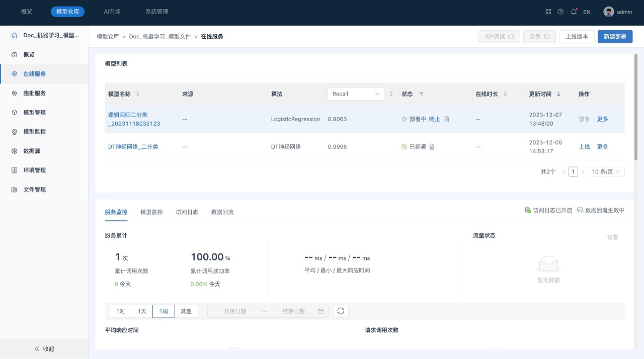
Task: Open the help question mark icon
Action: (560, 12)
